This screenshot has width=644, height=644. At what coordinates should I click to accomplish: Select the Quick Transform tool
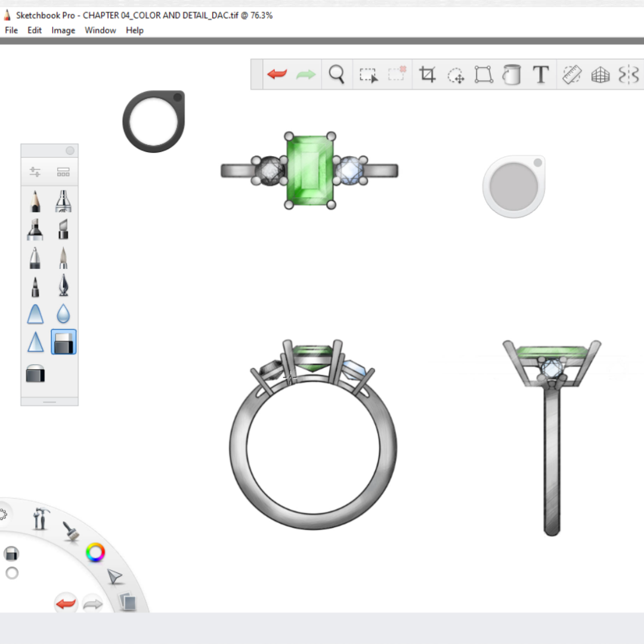pos(456,75)
